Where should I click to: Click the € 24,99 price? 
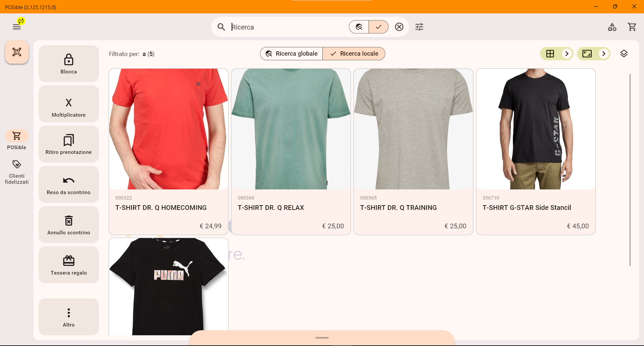point(211,226)
